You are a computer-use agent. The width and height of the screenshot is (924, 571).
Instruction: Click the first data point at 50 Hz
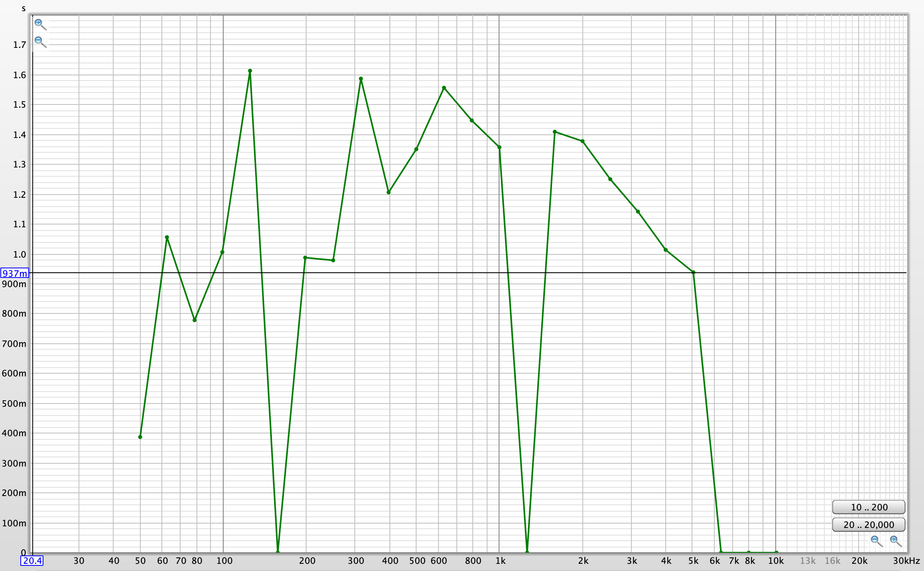click(x=140, y=437)
